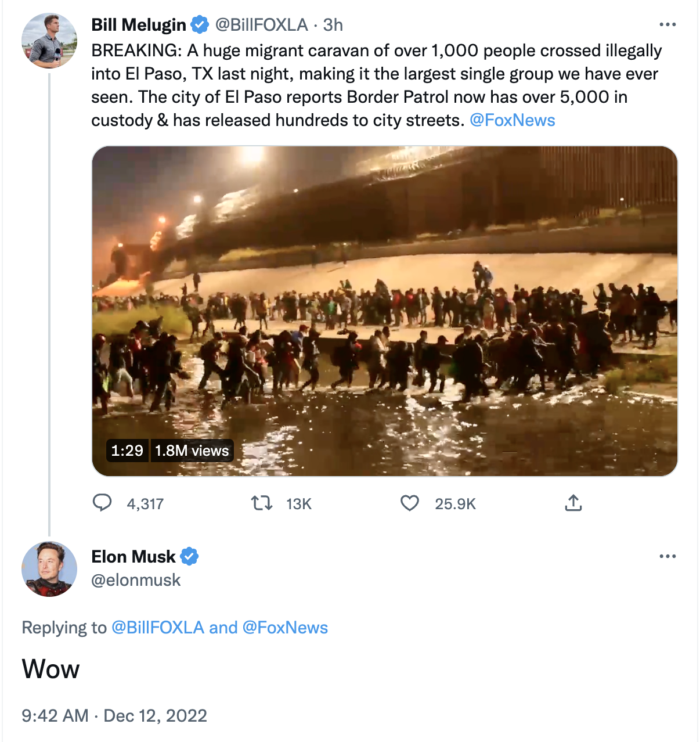The height and width of the screenshot is (742, 700).
Task: Click the @elonmusk handle
Action: tap(136, 580)
